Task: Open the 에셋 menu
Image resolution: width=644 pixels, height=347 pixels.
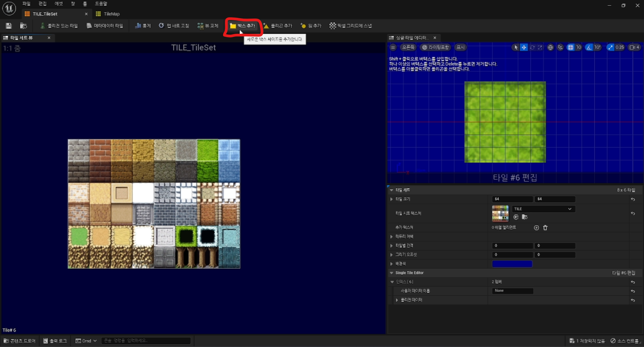Action: pos(59,4)
